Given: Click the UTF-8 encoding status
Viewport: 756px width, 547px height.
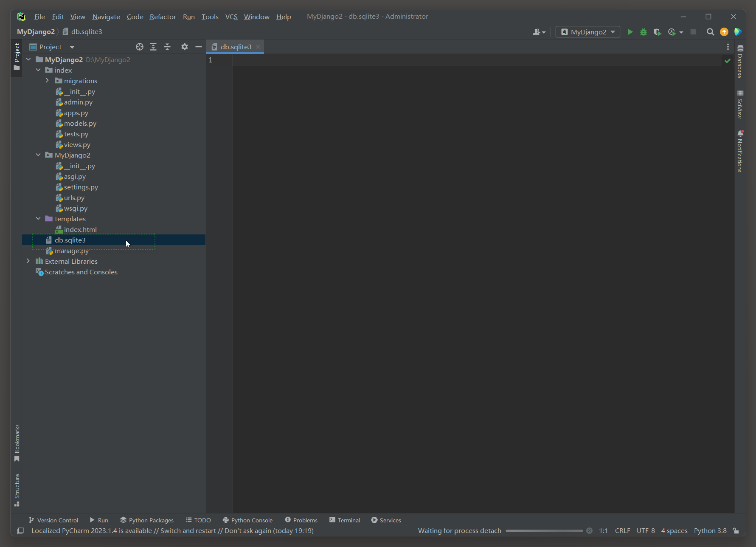Looking at the screenshot, I should [x=646, y=531].
